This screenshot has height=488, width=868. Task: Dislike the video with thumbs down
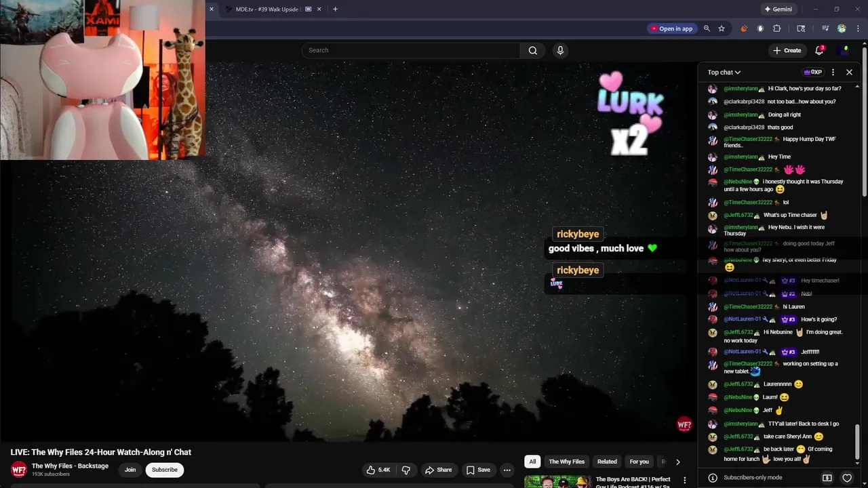[x=406, y=470]
